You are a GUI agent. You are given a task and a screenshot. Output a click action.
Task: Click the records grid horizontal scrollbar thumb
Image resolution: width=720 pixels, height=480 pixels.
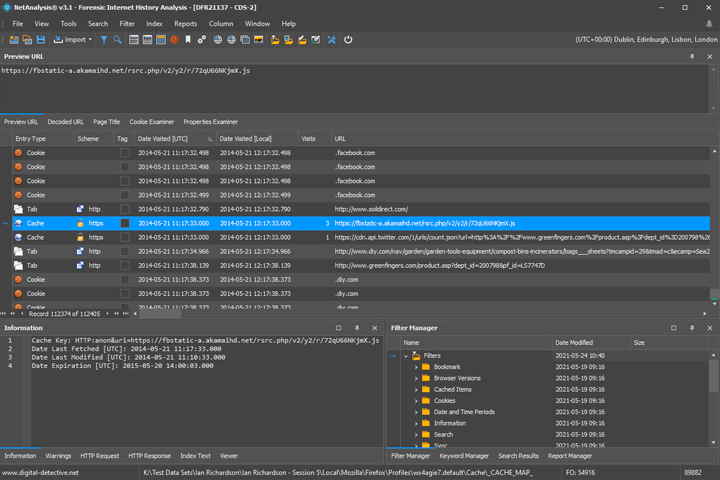[x=160, y=314]
